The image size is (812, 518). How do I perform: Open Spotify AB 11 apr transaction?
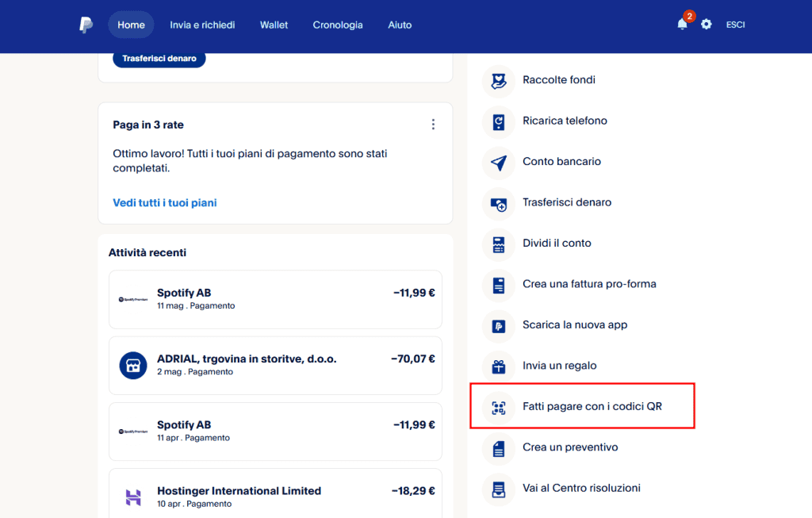tap(275, 432)
